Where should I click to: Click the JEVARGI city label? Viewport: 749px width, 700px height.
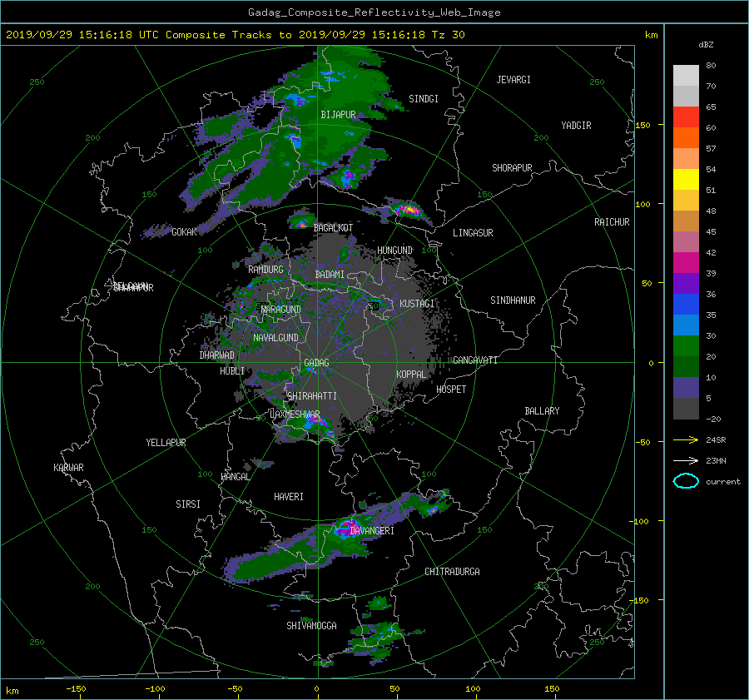(513, 80)
